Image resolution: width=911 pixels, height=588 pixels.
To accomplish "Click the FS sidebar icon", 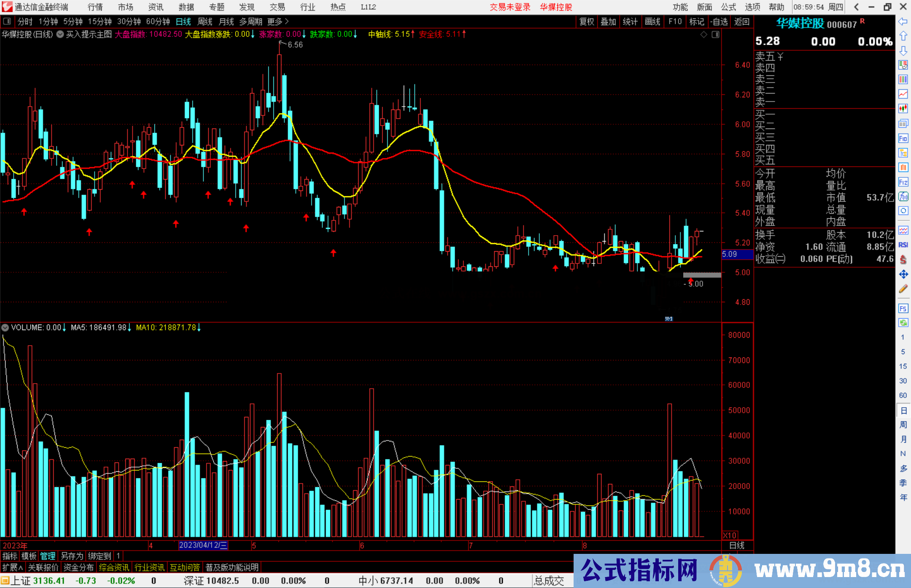I will [903, 309].
